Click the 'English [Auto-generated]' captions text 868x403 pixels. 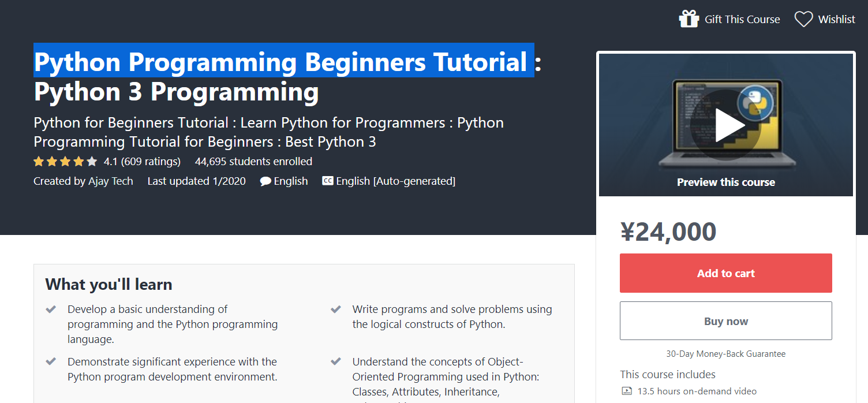[395, 181]
